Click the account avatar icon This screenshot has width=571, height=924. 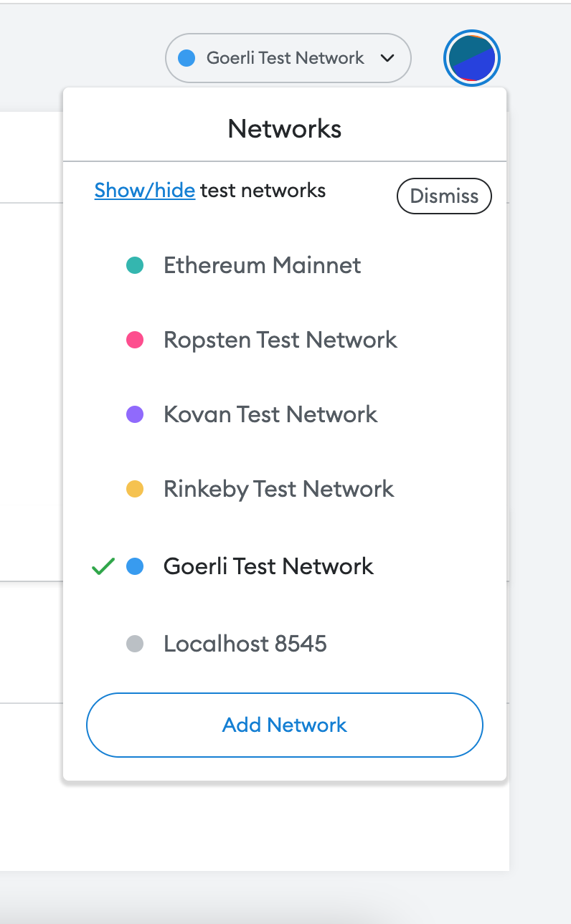472,58
